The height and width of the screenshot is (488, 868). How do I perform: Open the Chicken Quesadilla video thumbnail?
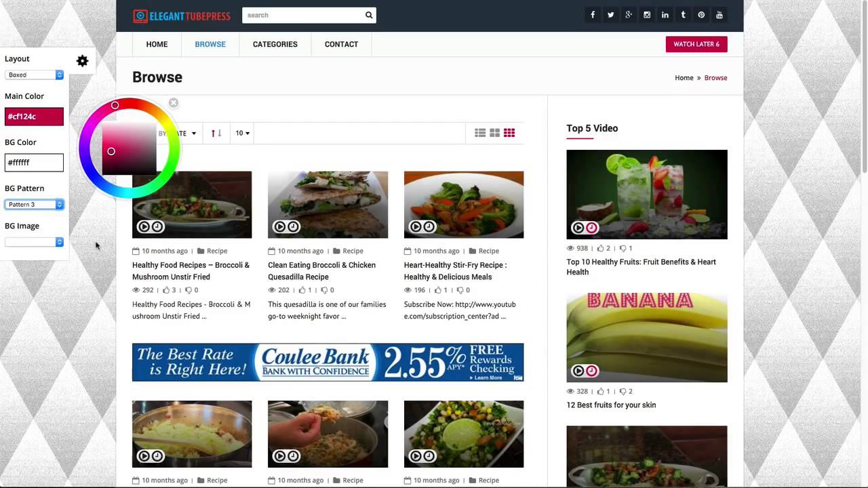328,205
